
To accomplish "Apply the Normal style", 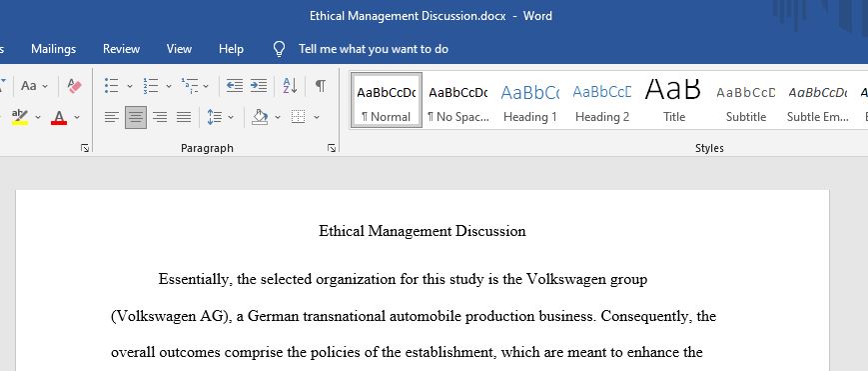I will tap(387, 100).
